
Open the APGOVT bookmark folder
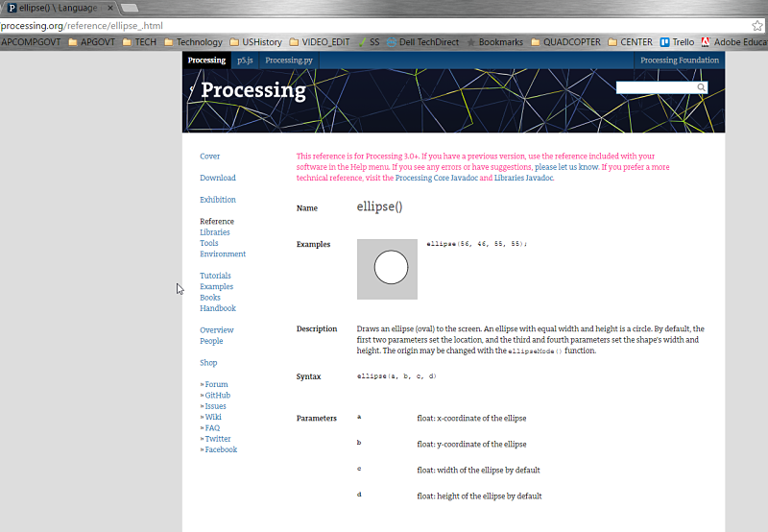click(91, 42)
